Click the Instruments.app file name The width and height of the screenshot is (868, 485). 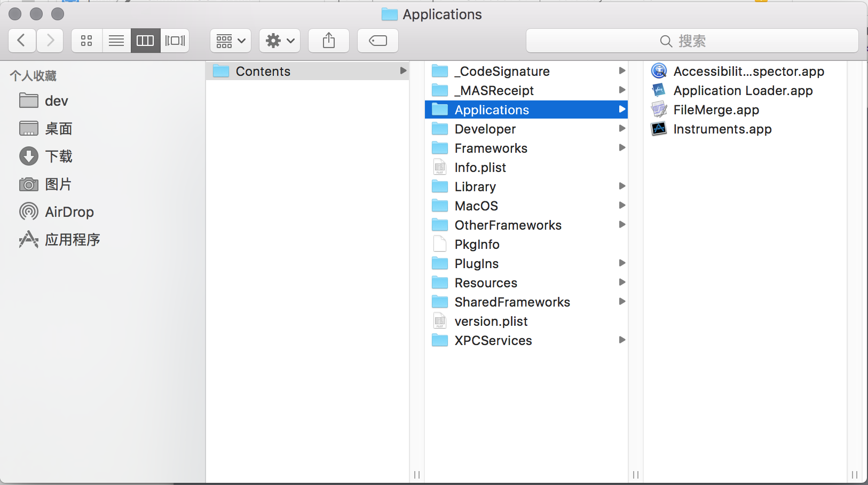(x=723, y=129)
